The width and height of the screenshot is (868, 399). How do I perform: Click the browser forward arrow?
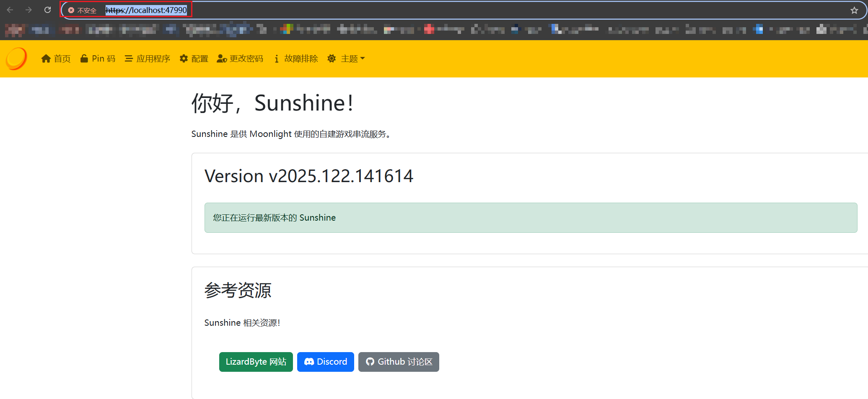tap(29, 10)
